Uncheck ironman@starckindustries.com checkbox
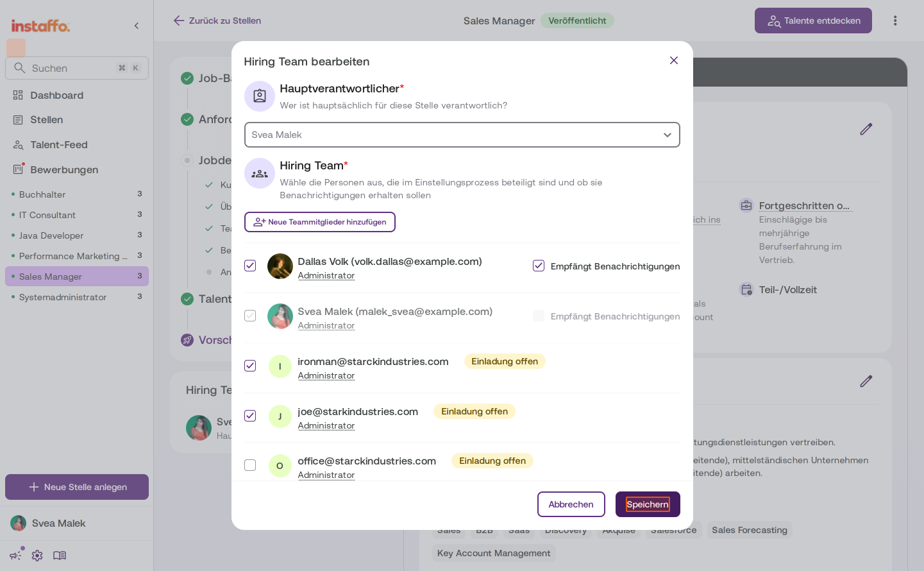Viewport: 924px width, 571px height. [x=250, y=366]
